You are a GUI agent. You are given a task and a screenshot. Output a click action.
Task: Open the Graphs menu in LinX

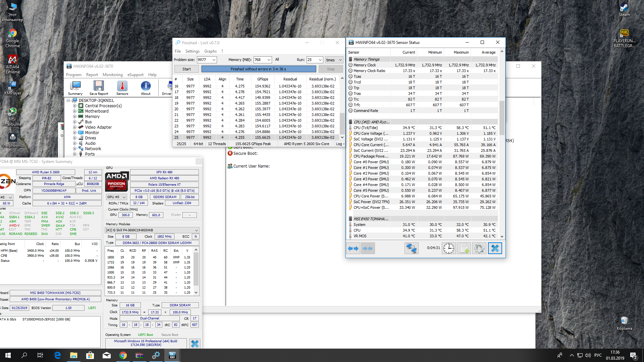point(210,51)
